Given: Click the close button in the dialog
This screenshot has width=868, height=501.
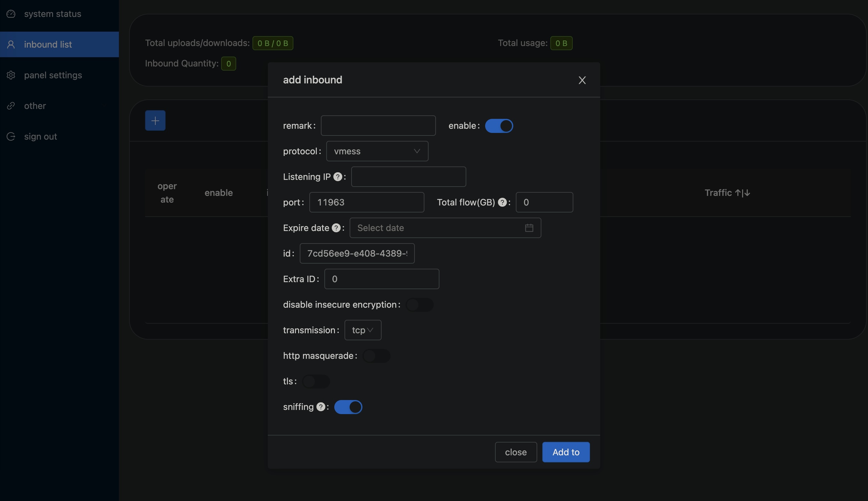Looking at the screenshot, I should pyautogui.click(x=515, y=452).
